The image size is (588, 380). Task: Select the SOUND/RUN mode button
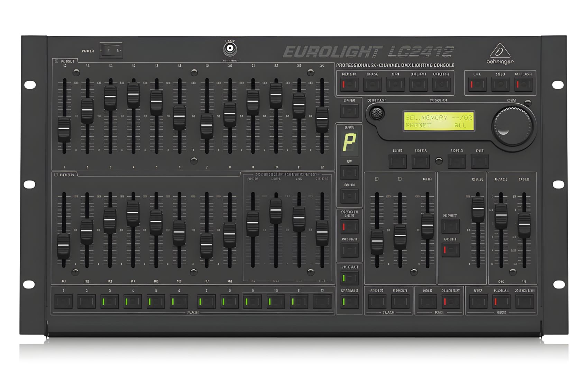coord(524,302)
